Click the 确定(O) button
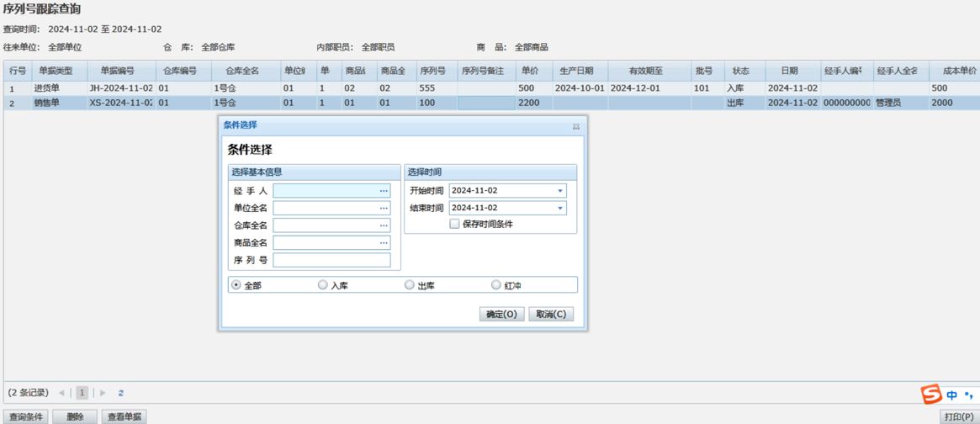This screenshot has height=424, width=980. [502, 314]
